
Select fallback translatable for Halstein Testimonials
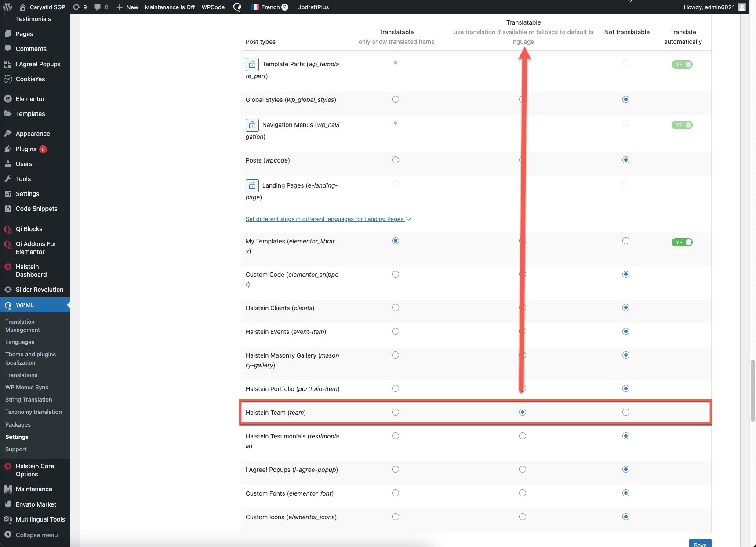click(523, 436)
